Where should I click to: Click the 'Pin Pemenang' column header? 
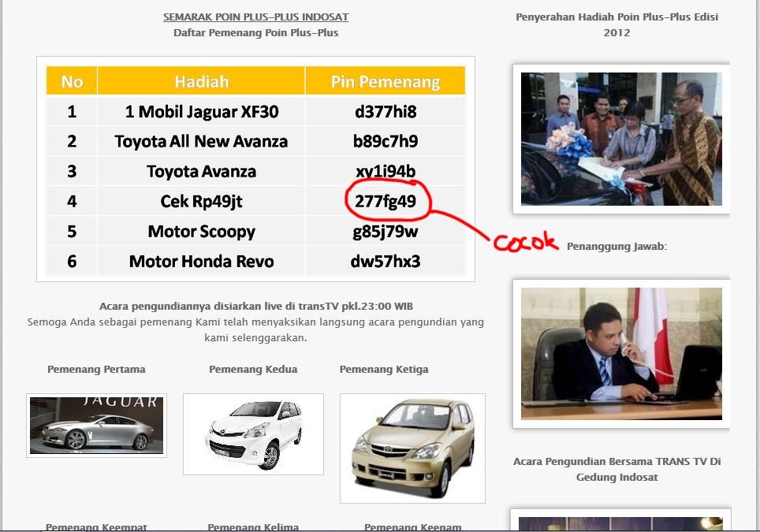click(386, 81)
